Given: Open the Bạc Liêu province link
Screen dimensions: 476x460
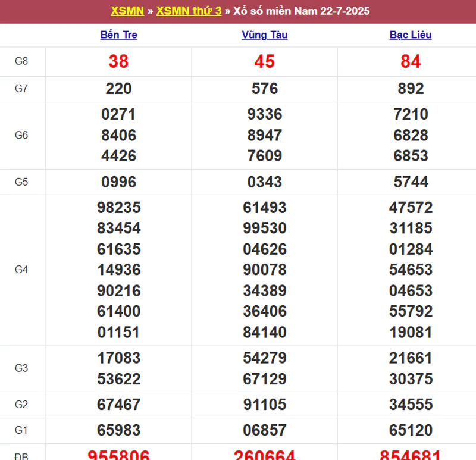Looking at the screenshot, I should click(411, 35).
